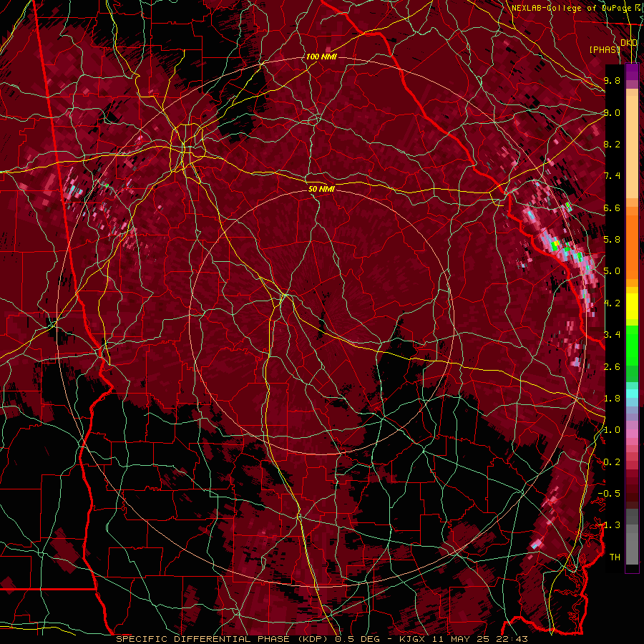Pick the bright green band of the color bar
This screenshot has height=644, width=644.
(632, 346)
